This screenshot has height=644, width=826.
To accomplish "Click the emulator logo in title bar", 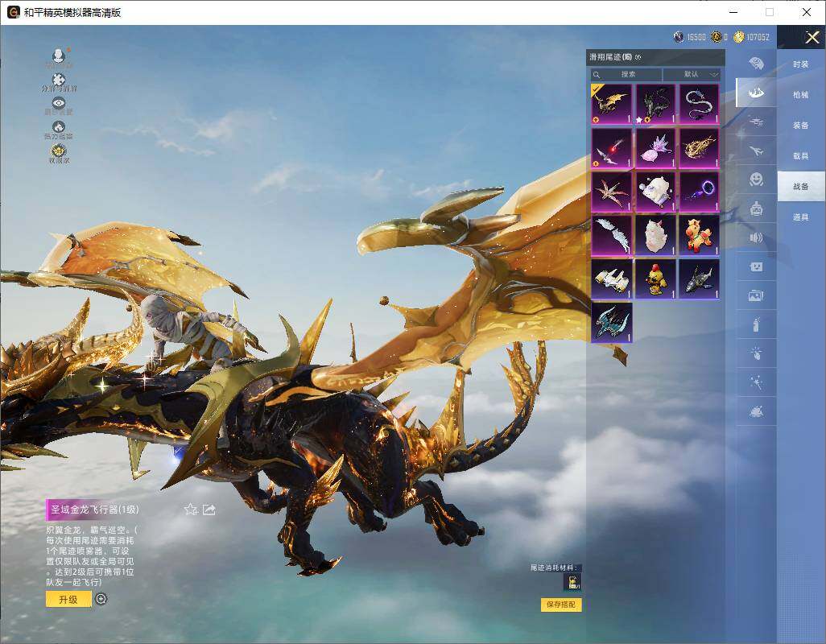I will (x=13, y=12).
